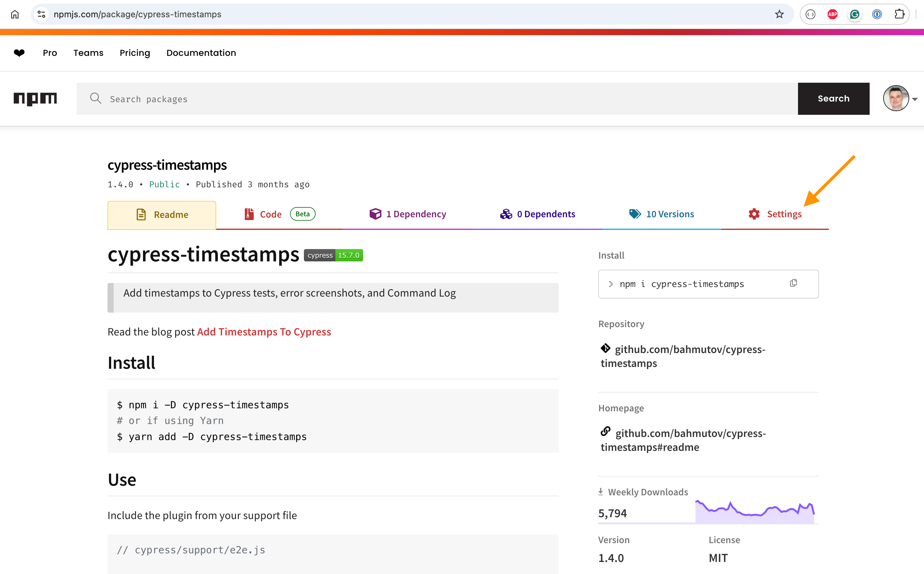Click the Settings gear icon on the package tabs
The height and width of the screenshot is (574, 924).
click(x=754, y=214)
